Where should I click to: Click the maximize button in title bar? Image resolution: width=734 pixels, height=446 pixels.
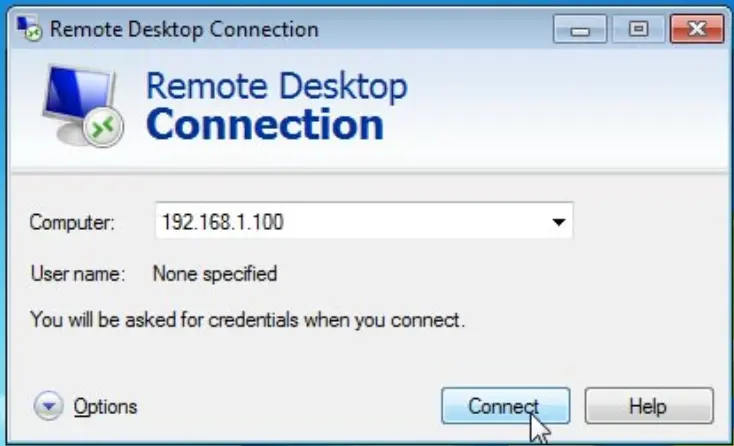tap(636, 28)
